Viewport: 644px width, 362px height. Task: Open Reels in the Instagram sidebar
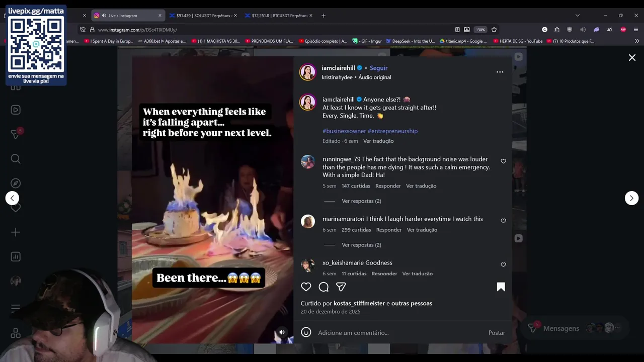point(16,110)
